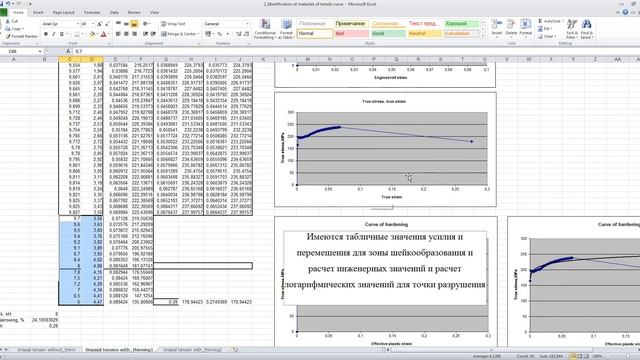Viewport: 640px width, 360px height.
Task: Click Decrease Decimal
Action: (247, 34)
